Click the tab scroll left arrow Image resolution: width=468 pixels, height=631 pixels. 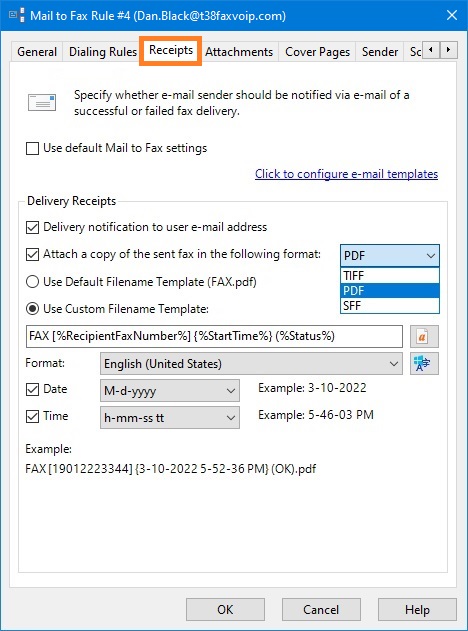pyautogui.click(x=431, y=50)
